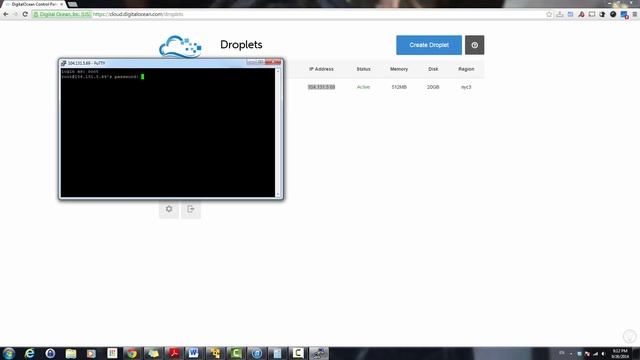Open the Chrome menu hamburger icon
Image resolution: width=640 pixels, height=360 pixels.
(x=635, y=14)
